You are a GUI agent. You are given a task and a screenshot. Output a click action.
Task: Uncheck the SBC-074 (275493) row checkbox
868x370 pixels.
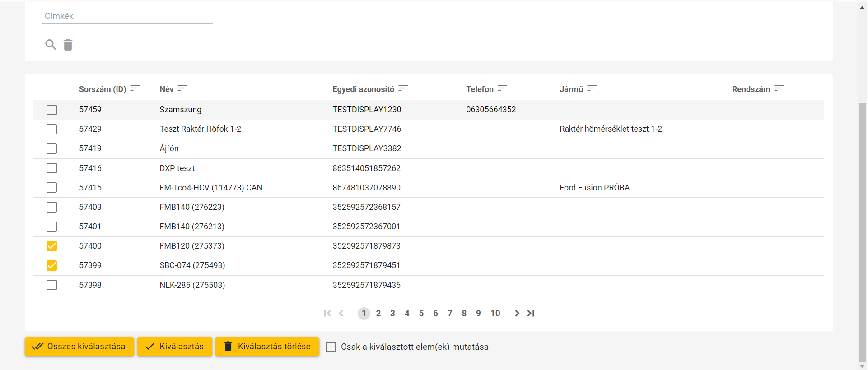click(x=52, y=265)
